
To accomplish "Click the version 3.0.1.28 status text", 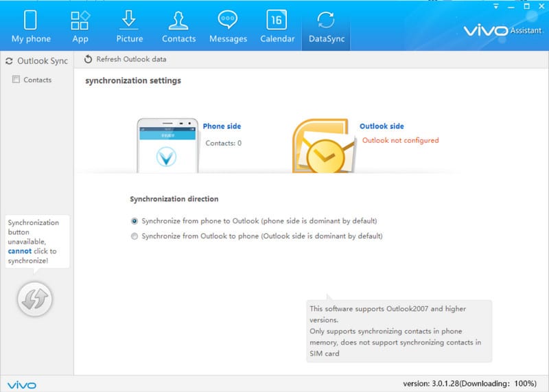I will [x=470, y=384].
